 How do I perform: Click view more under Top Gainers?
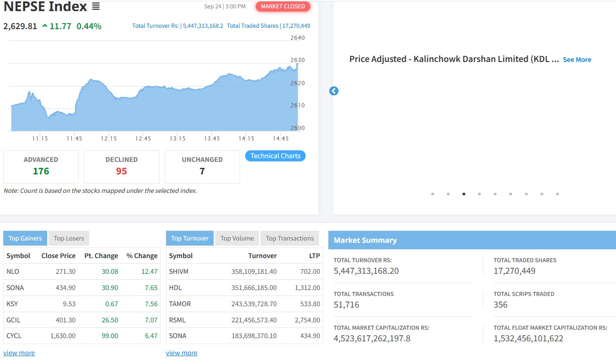coord(19,353)
